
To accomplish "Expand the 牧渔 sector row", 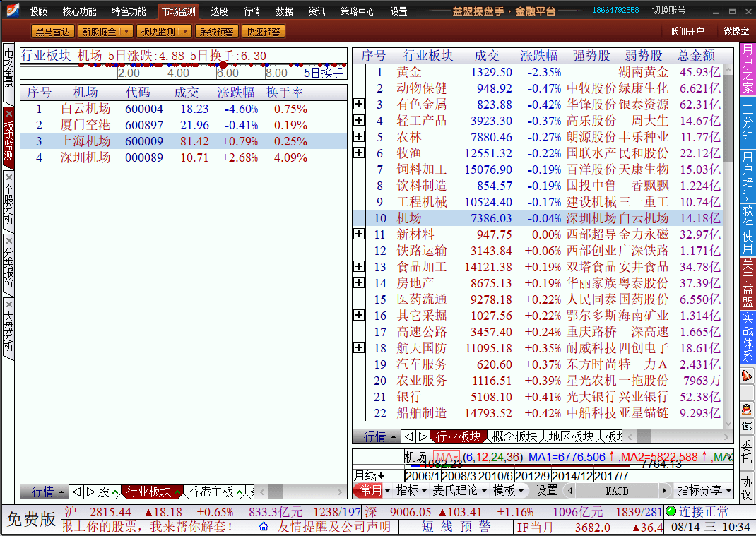I will click(359, 153).
